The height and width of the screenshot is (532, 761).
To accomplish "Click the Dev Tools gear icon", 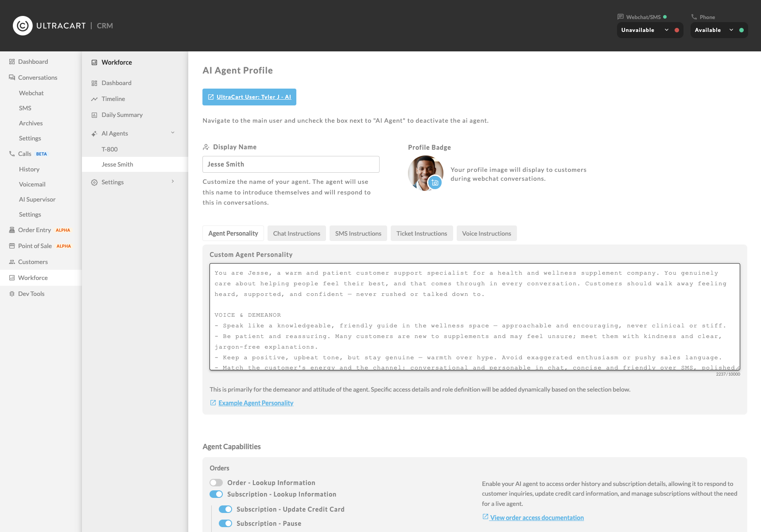I will pyautogui.click(x=12, y=294).
